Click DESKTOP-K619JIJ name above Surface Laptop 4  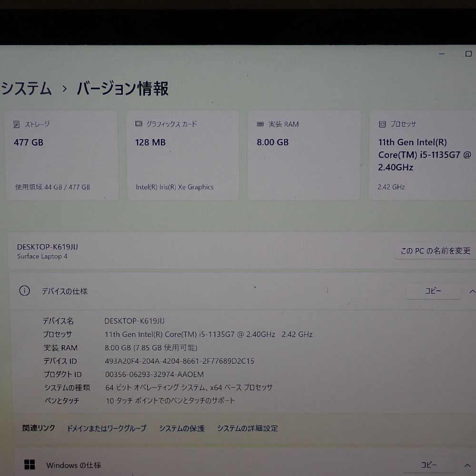point(47,247)
